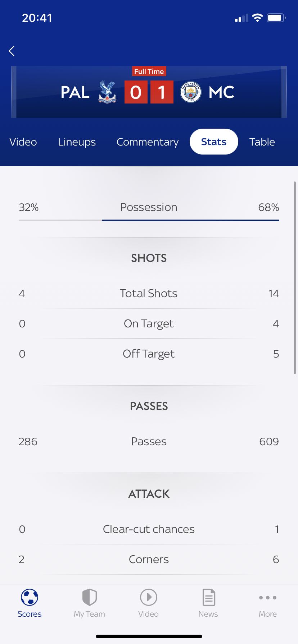The image size is (298, 644).
Task: Open My Team shield icon
Action: click(89, 597)
